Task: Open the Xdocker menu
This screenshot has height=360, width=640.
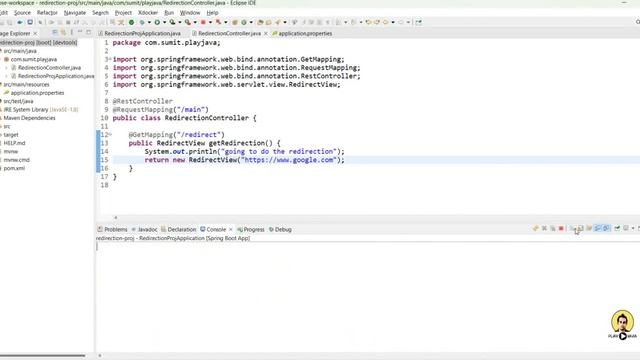Action: [x=148, y=13]
